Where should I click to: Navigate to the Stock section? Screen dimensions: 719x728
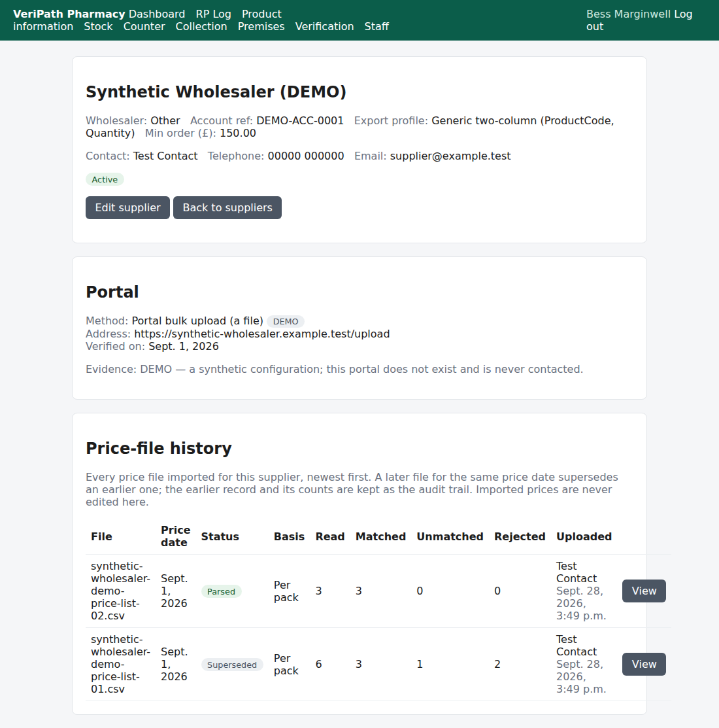click(98, 26)
